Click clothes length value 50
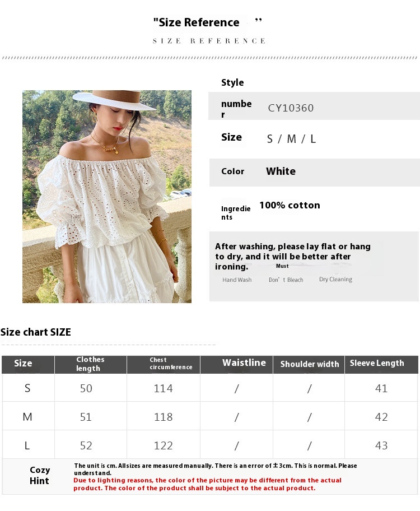 pyautogui.click(x=86, y=388)
